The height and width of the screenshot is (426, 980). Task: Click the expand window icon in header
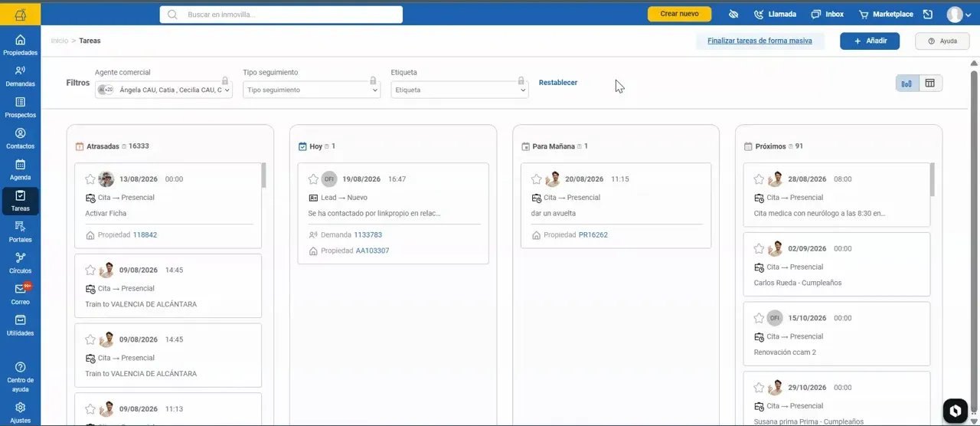point(928,14)
